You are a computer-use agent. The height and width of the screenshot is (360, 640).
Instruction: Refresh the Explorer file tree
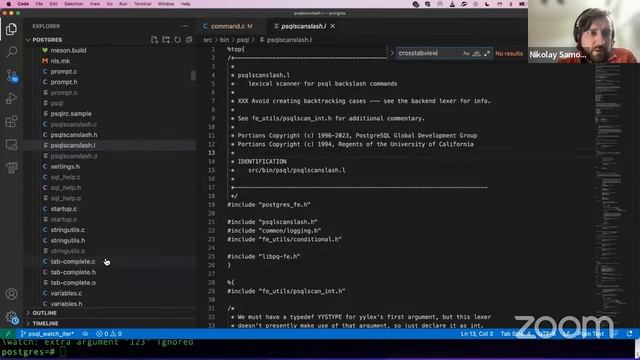coord(178,40)
